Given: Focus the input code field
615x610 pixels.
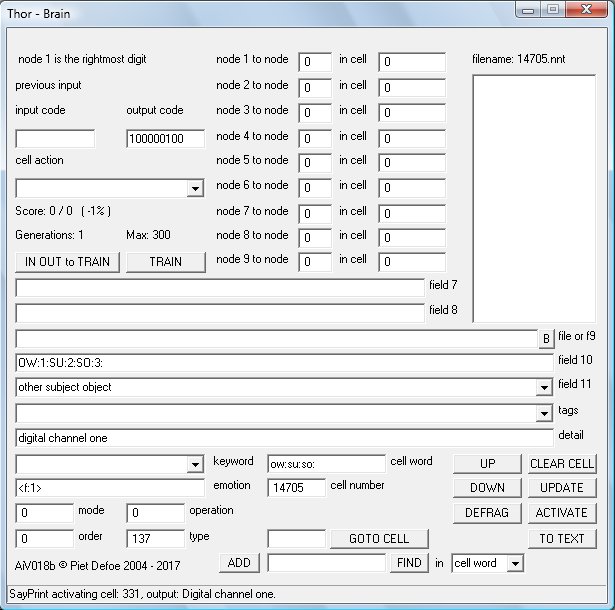Looking at the screenshot, I should tap(55, 139).
